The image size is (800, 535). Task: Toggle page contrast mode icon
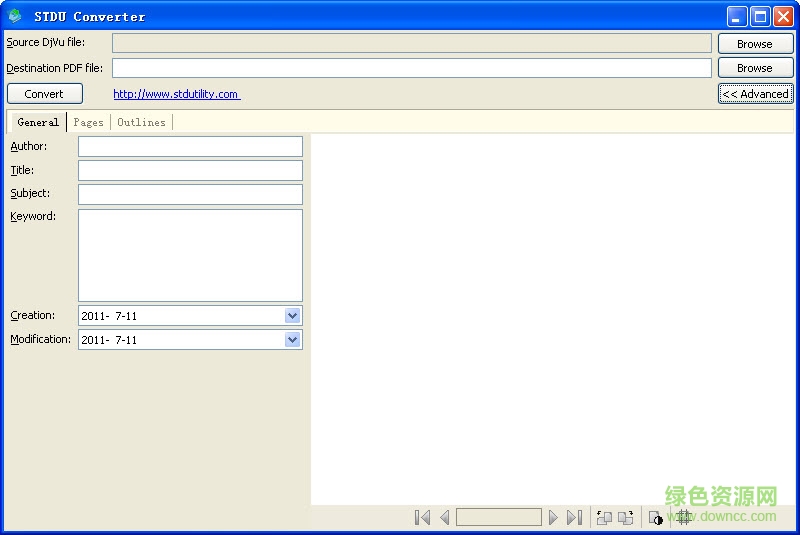point(656,518)
